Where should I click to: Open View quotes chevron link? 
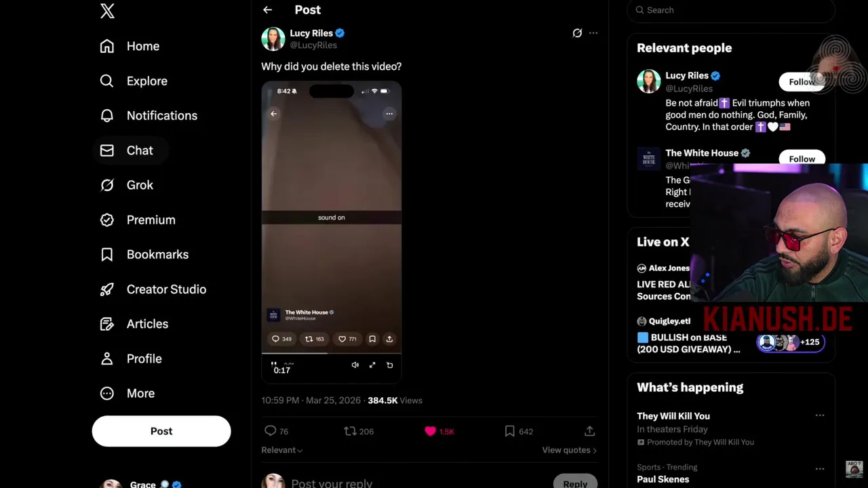coord(570,450)
